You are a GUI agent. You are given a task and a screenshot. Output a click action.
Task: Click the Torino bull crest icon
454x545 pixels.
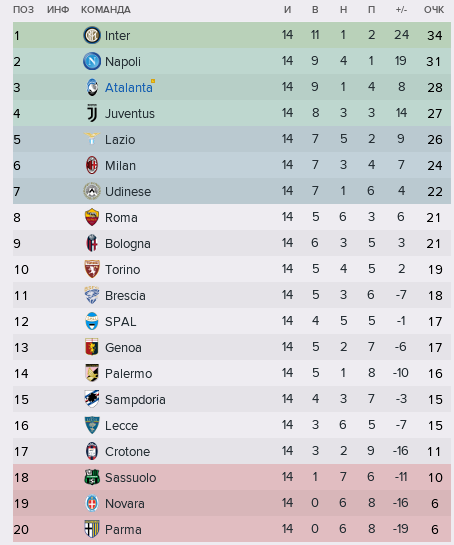click(92, 269)
